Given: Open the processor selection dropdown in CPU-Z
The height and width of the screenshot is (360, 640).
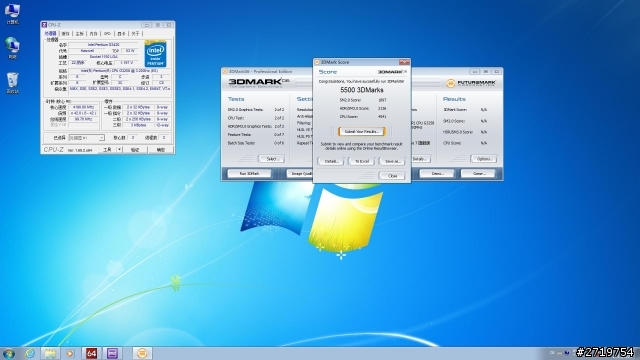Looking at the screenshot, I should coord(86,138).
